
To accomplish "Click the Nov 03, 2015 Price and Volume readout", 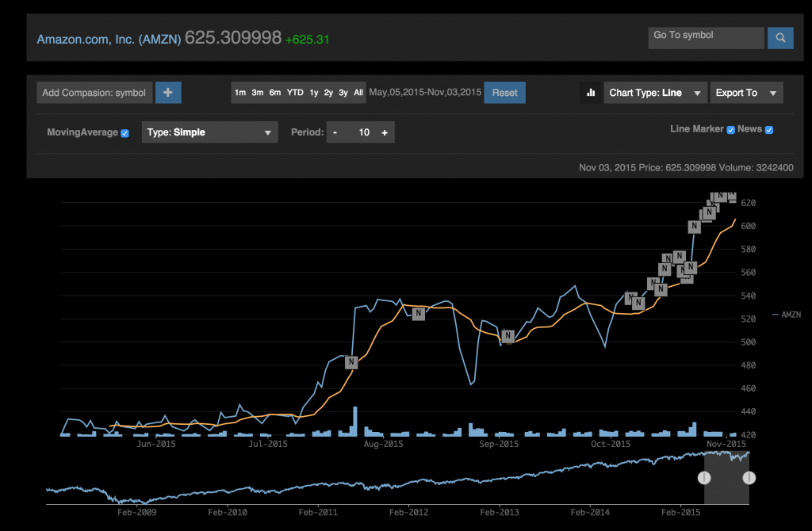I will pyautogui.click(x=686, y=168).
